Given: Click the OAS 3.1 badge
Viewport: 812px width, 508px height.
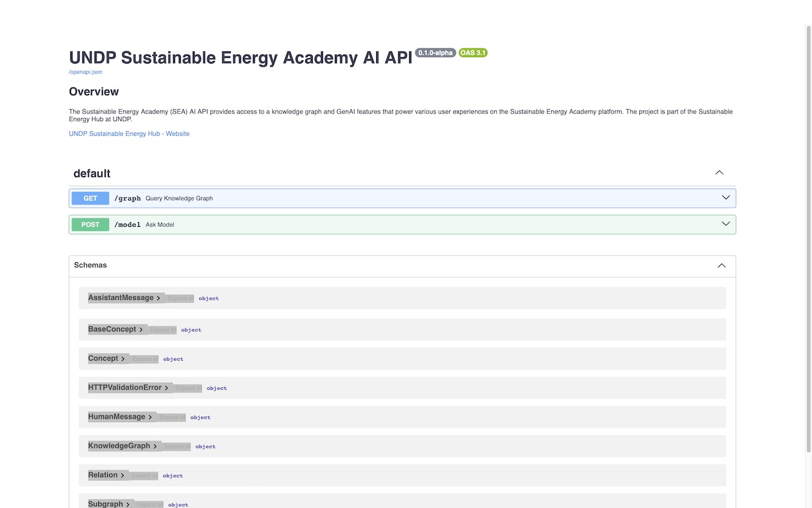Looking at the screenshot, I should [473, 53].
